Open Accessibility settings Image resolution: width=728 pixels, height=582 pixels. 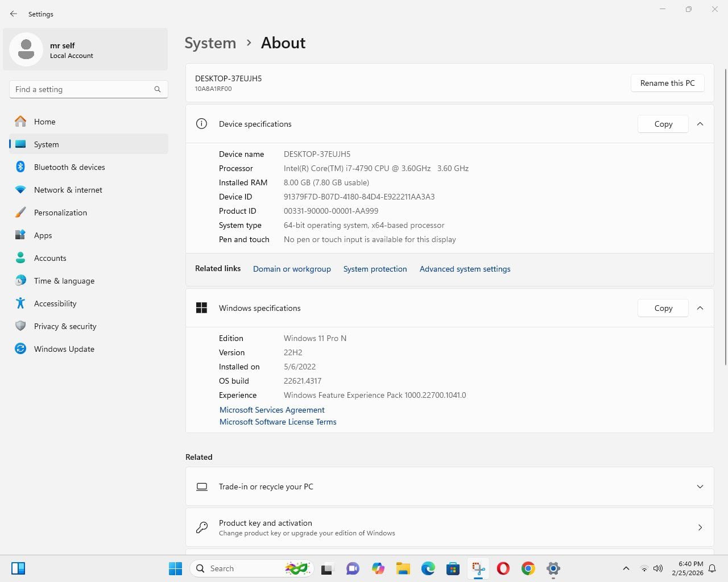click(89, 304)
